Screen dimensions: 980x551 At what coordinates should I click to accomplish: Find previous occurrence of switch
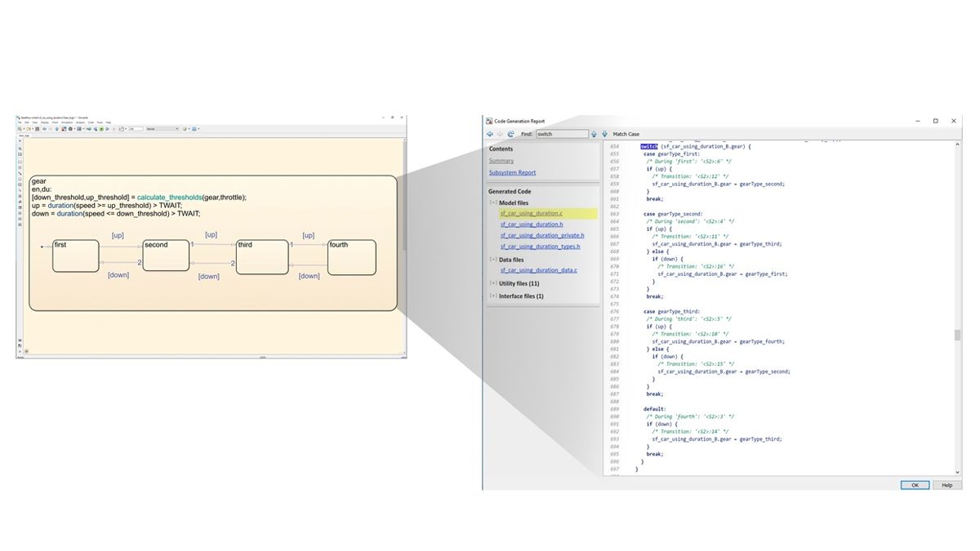594,133
